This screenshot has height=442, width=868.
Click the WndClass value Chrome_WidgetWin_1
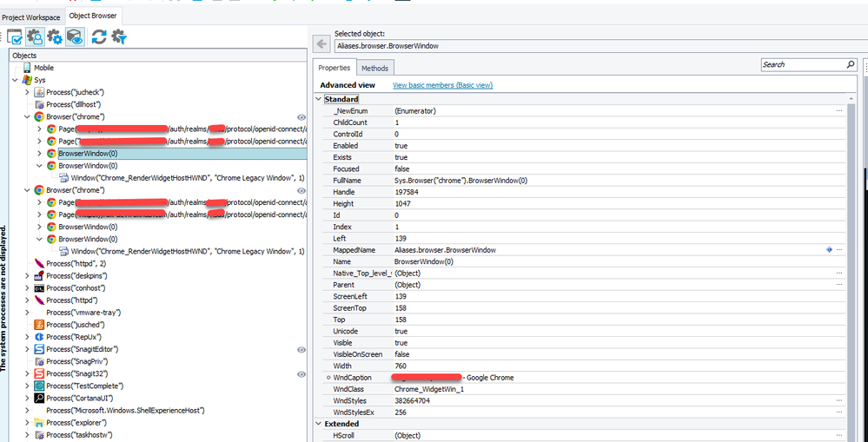pyautogui.click(x=429, y=389)
